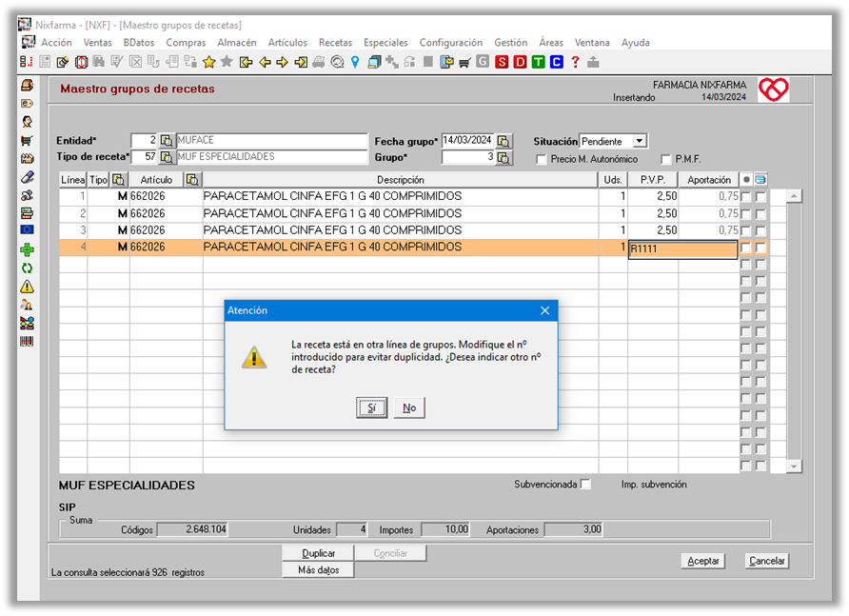Screen dimensions: 849x616
Task: Open the lookup button beside Entidad field
Action: (x=167, y=141)
